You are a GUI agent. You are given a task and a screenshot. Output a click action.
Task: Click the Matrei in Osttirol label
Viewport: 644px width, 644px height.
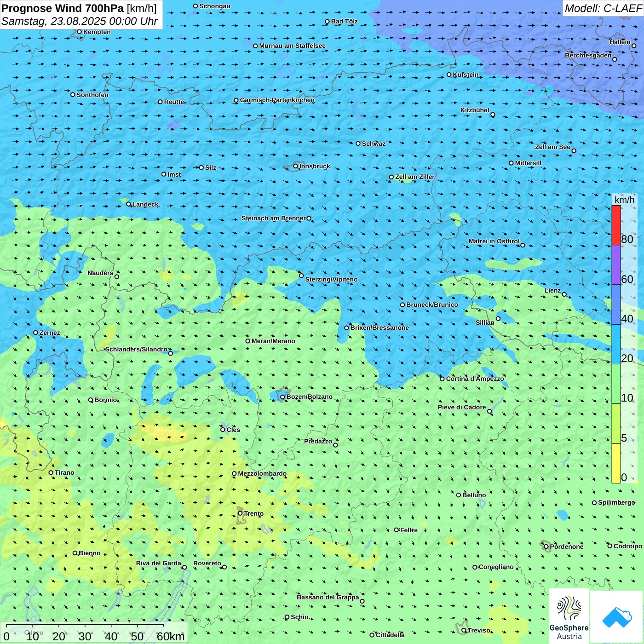pos(494,241)
